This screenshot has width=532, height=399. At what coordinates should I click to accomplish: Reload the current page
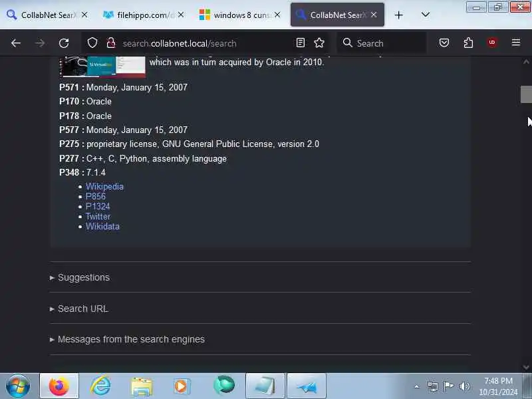pos(64,43)
